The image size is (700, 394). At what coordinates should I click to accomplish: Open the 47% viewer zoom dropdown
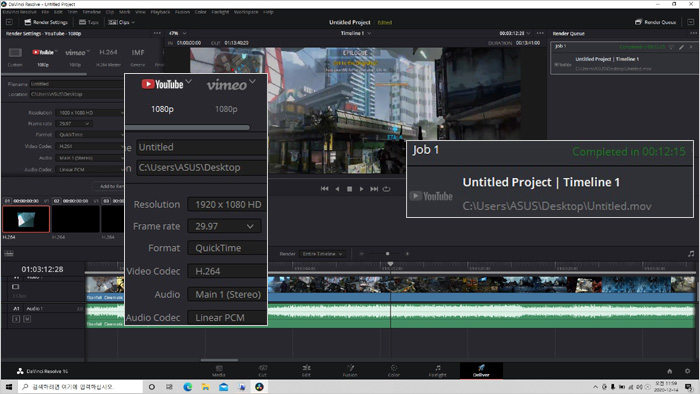tap(177, 33)
